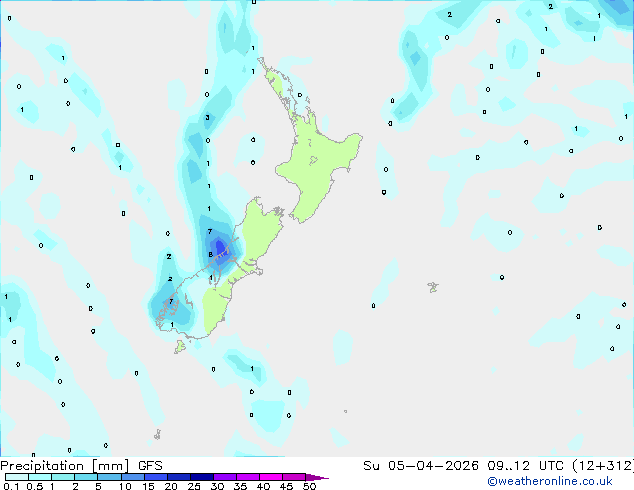The image size is (634, 490).
Task: Click the 2–5 mm legend swatch
Action: point(87,477)
